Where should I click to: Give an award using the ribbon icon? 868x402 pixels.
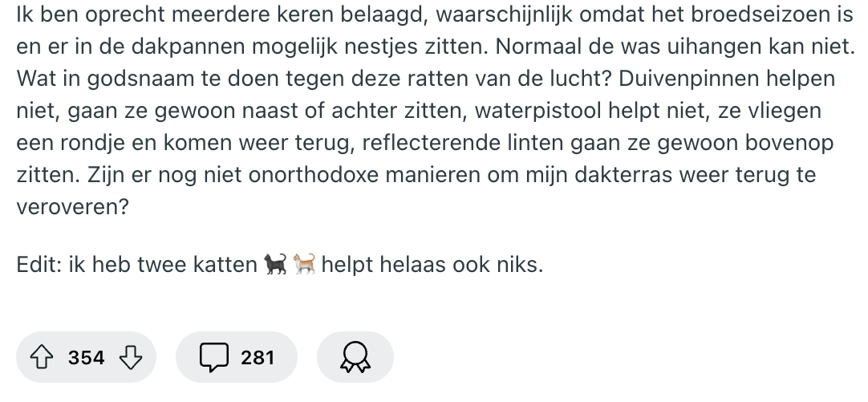click(x=355, y=358)
